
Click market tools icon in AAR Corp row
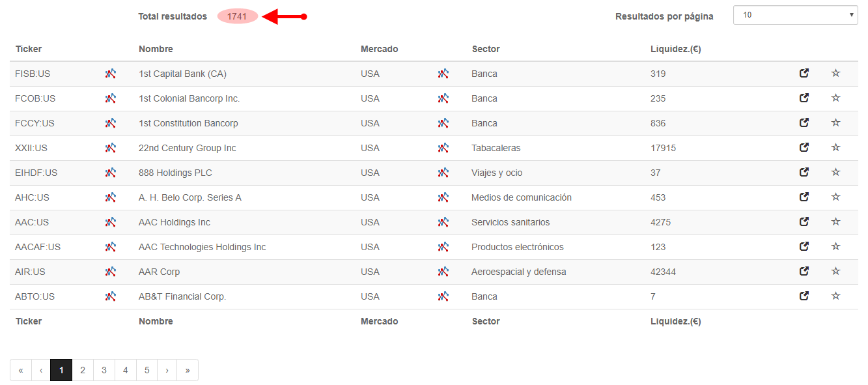(443, 272)
